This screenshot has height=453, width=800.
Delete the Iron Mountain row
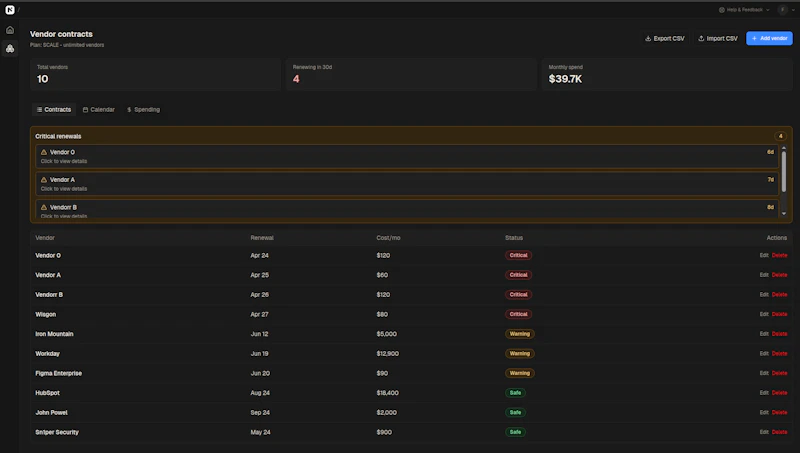(779, 334)
